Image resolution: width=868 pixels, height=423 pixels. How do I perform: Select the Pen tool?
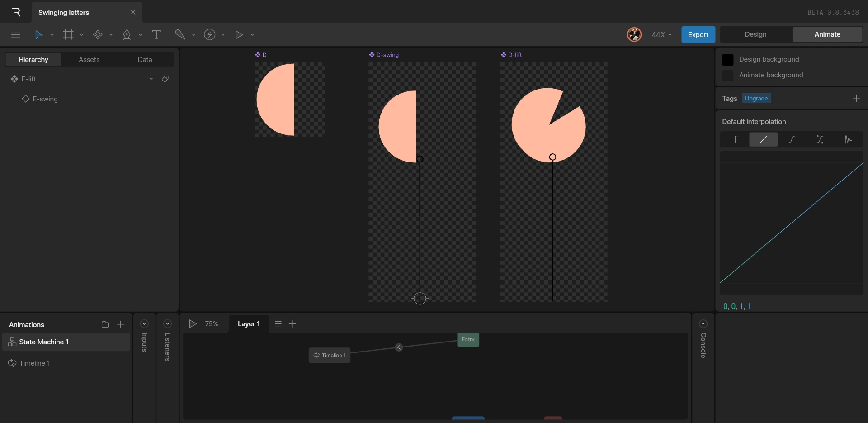pyautogui.click(x=127, y=35)
